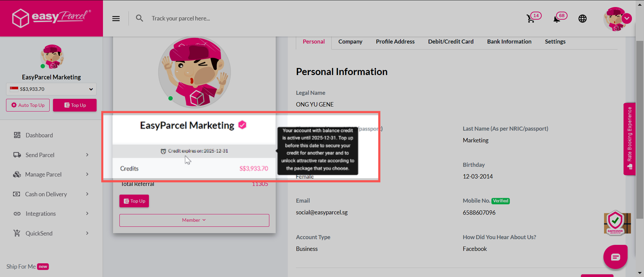Click the large profile picture
Screen dimensions: 644x277
click(195, 72)
